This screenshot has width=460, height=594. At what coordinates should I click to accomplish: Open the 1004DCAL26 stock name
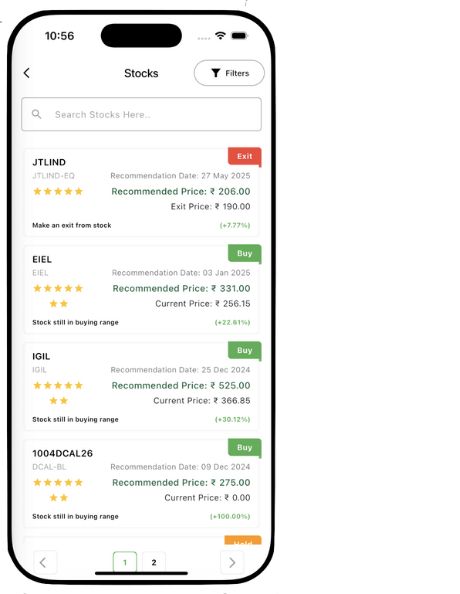(x=62, y=453)
